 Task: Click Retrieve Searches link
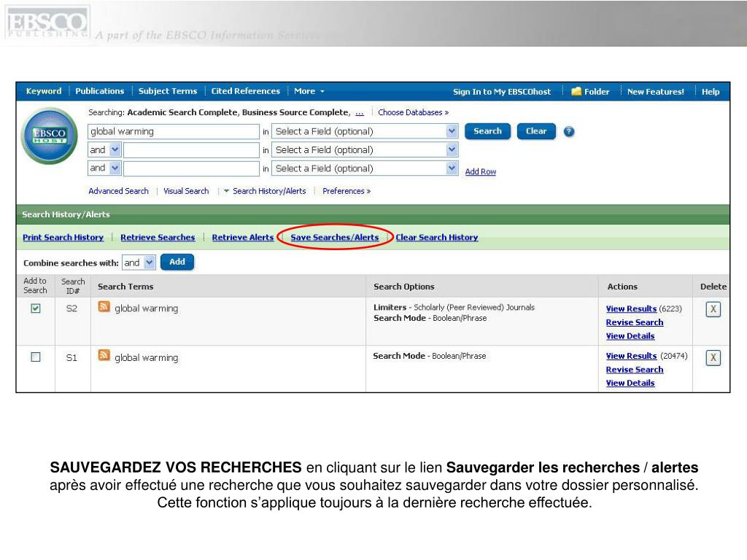(x=158, y=237)
